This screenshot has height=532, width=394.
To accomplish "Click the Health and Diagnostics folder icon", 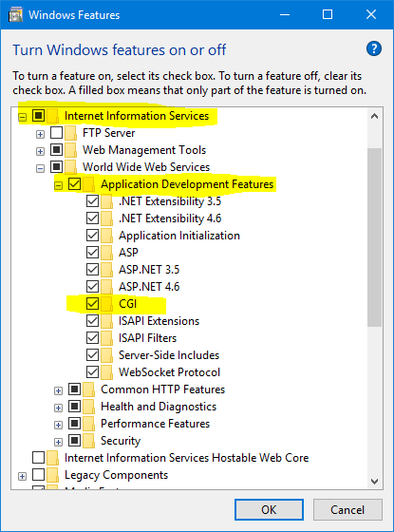I will [x=89, y=407].
